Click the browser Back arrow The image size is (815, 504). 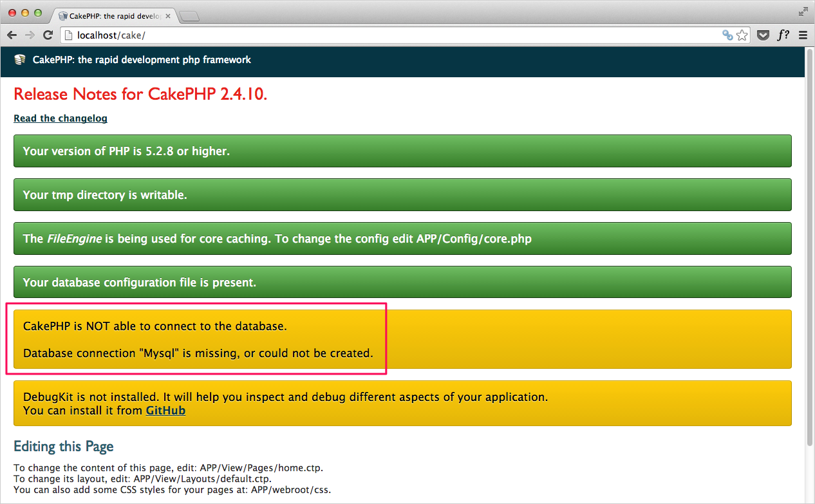click(x=12, y=35)
